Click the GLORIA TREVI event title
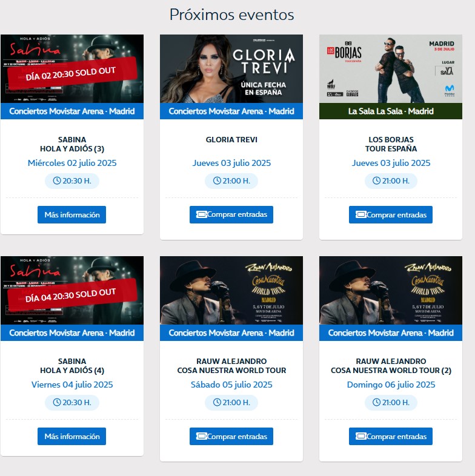The image size is (475, 476). (231, 140)
